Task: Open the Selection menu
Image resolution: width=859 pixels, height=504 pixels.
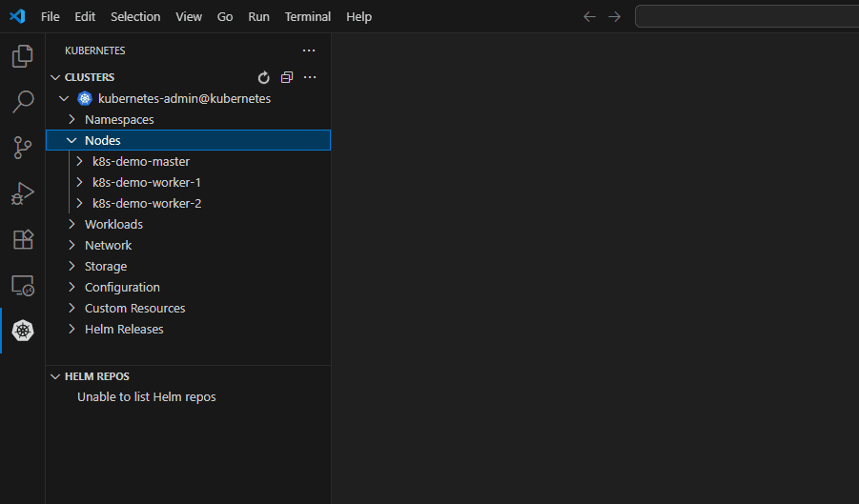Action: 135,17
